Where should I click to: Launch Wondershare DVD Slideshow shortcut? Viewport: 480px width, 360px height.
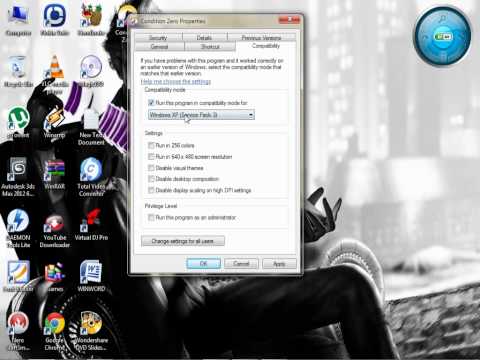click(x=91, y=331)
